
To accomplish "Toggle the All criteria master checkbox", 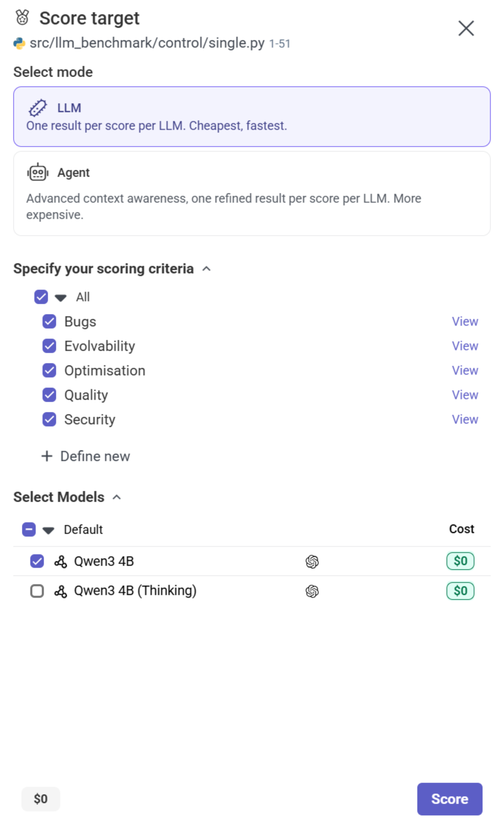I will [x=41, y=297].
